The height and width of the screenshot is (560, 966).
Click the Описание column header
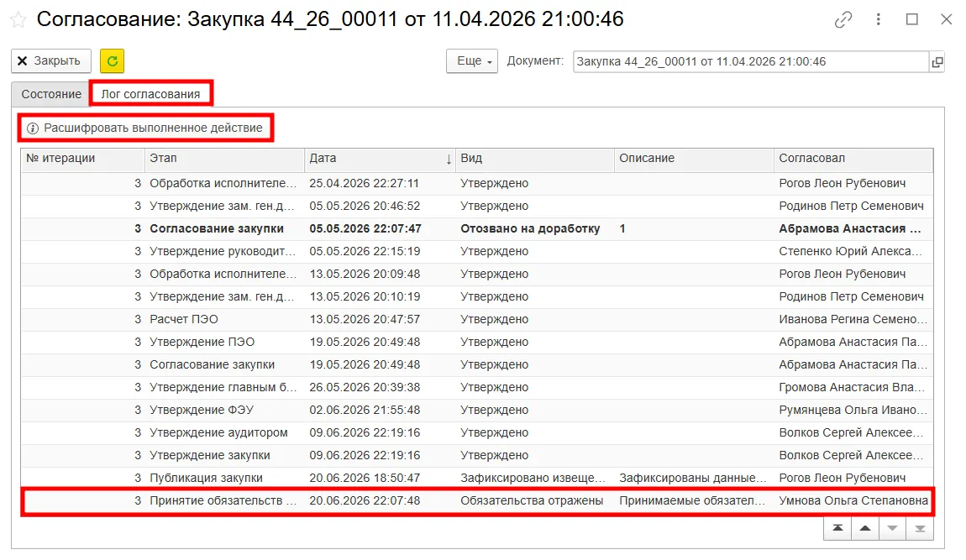(694, 159)
